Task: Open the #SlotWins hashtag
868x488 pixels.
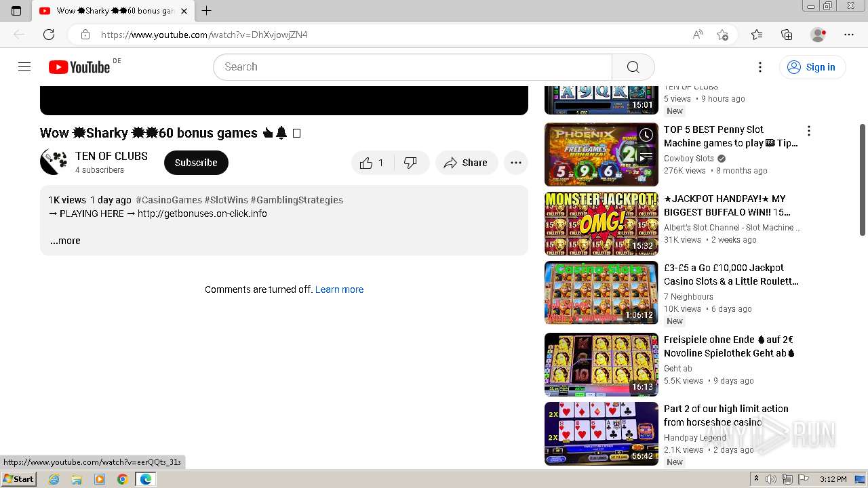Action: pos(226,200)
